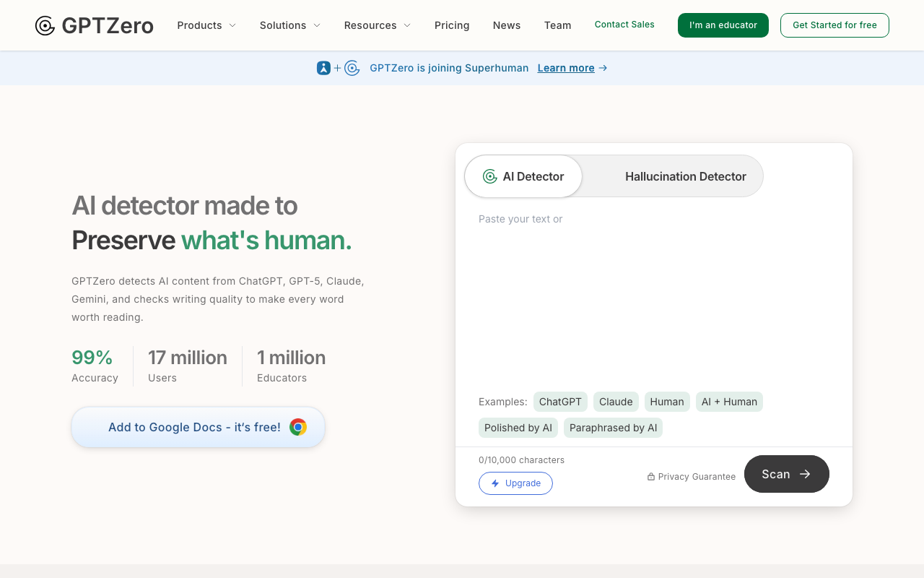
Task: Click the spiral icon in the AI Detector tab
Action: click(x=490, y=176)
